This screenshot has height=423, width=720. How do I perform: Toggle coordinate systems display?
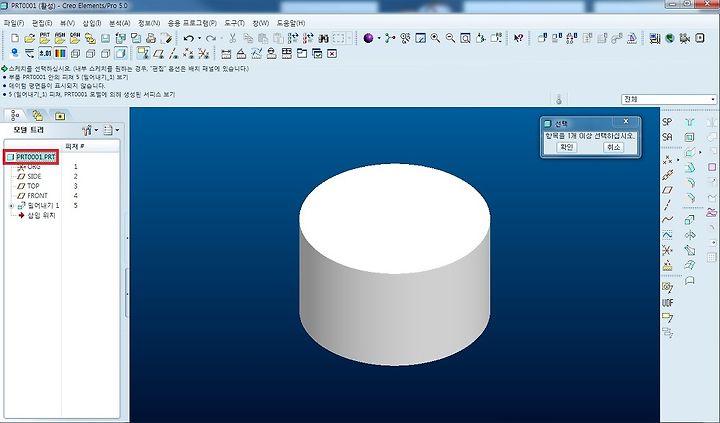(x=203, y=54)
